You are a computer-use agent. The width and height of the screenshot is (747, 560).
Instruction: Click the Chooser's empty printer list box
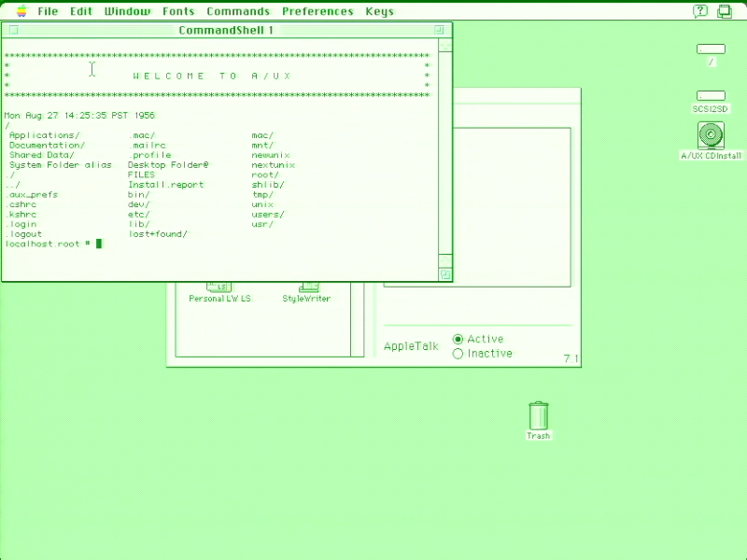pos(477,207)
